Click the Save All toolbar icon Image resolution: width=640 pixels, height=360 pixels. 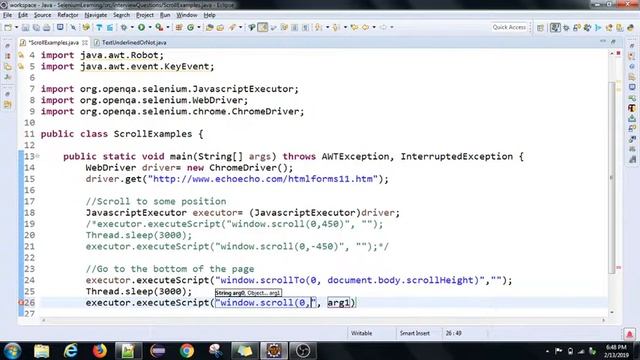tap(36, 27)
